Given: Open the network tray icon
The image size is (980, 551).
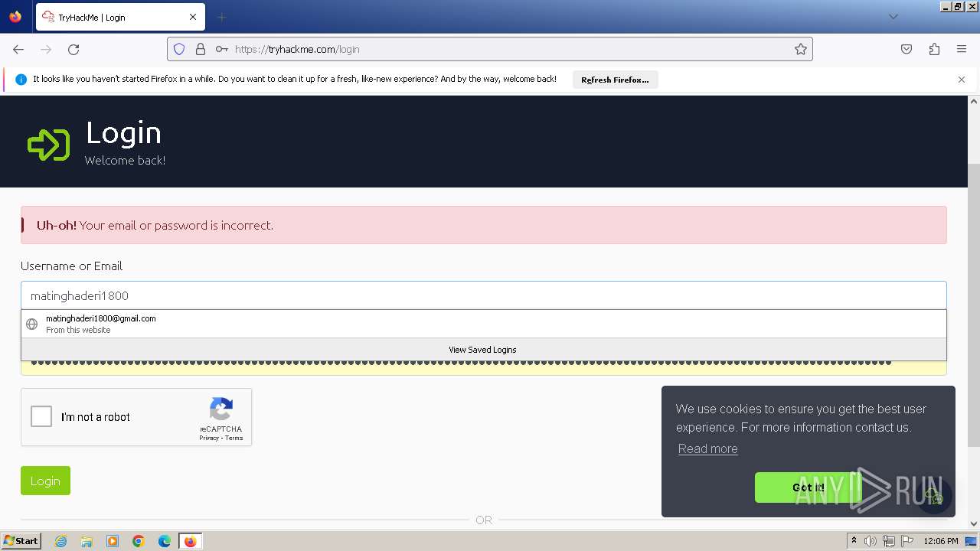Looking at the screenshot, I should click(889, 541).
